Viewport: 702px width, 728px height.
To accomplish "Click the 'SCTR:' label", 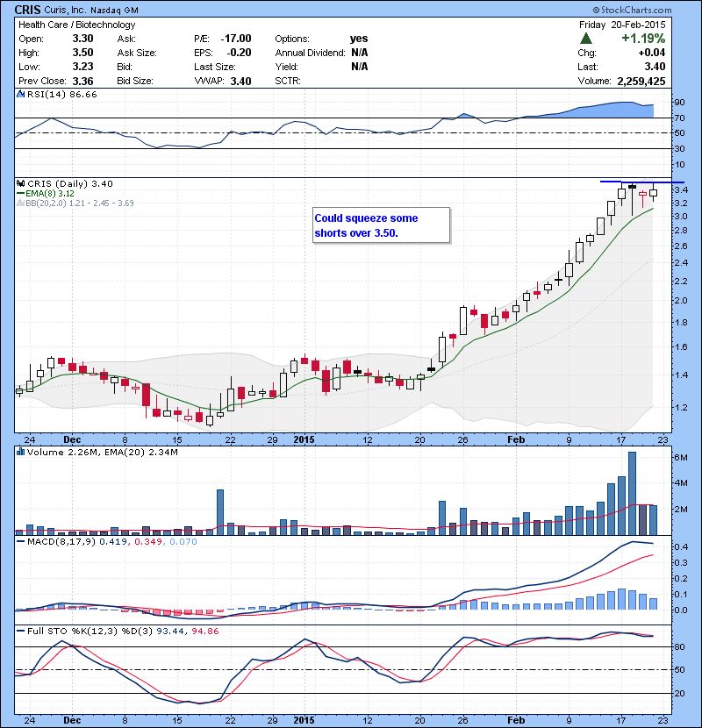I will point(288,81).
